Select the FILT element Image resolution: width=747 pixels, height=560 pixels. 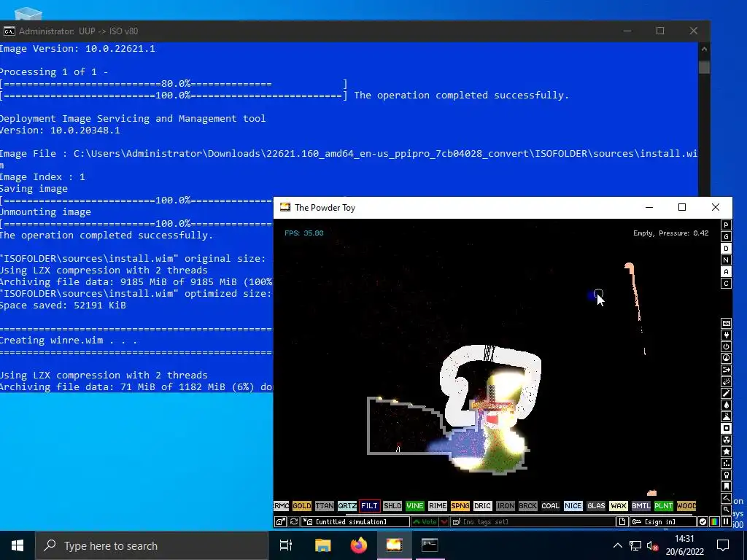pos(369,506)
